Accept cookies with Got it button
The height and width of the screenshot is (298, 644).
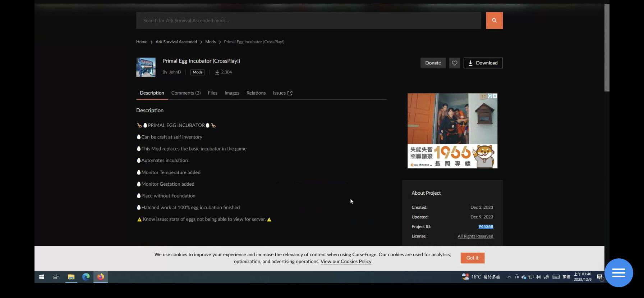(472, 258)
